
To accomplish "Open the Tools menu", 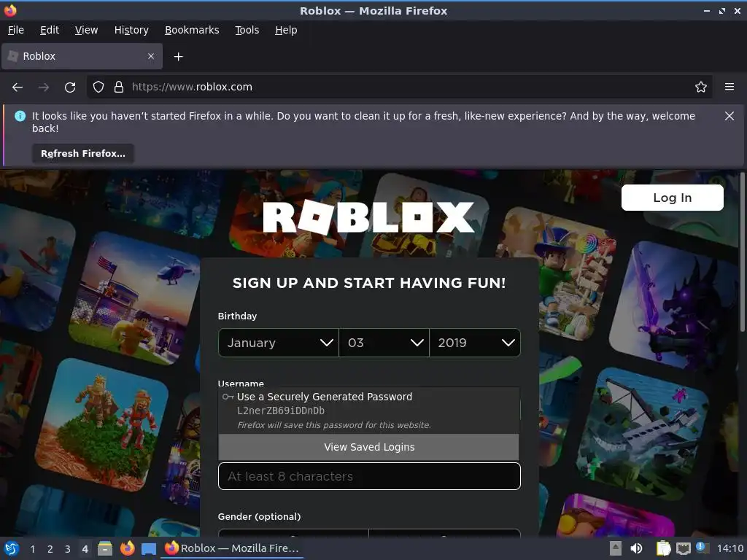I will pyautogui.click(x=247, y=30).
